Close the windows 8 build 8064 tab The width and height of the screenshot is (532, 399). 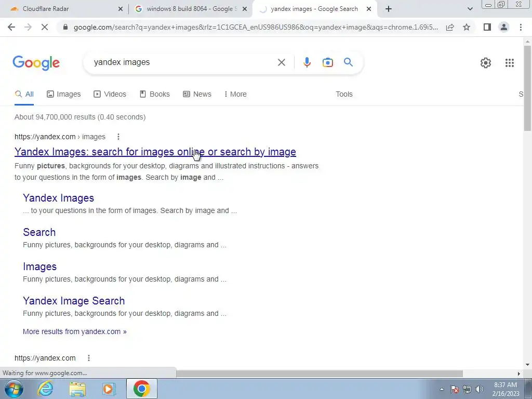[245, 9]
